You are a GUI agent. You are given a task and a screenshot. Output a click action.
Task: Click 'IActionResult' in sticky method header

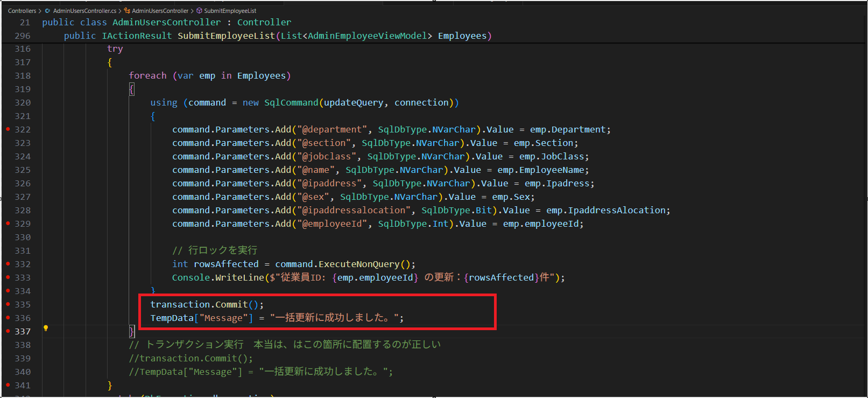coord(137,36)
